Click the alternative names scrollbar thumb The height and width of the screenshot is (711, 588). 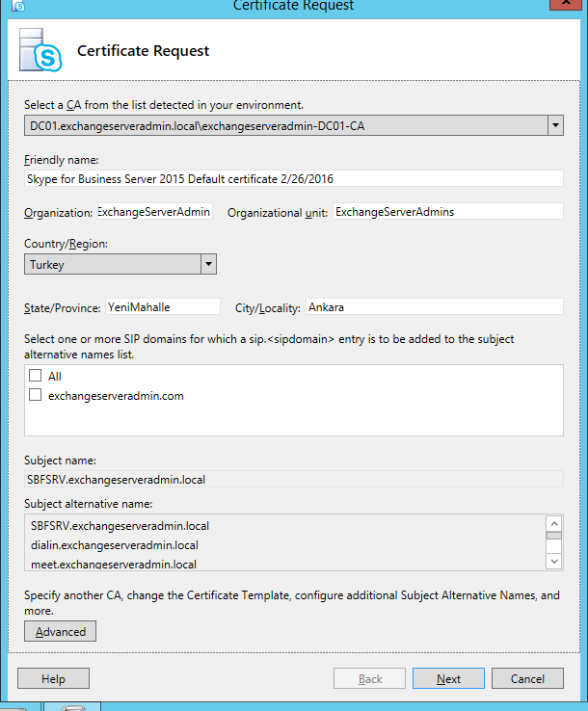pos(554,536)
